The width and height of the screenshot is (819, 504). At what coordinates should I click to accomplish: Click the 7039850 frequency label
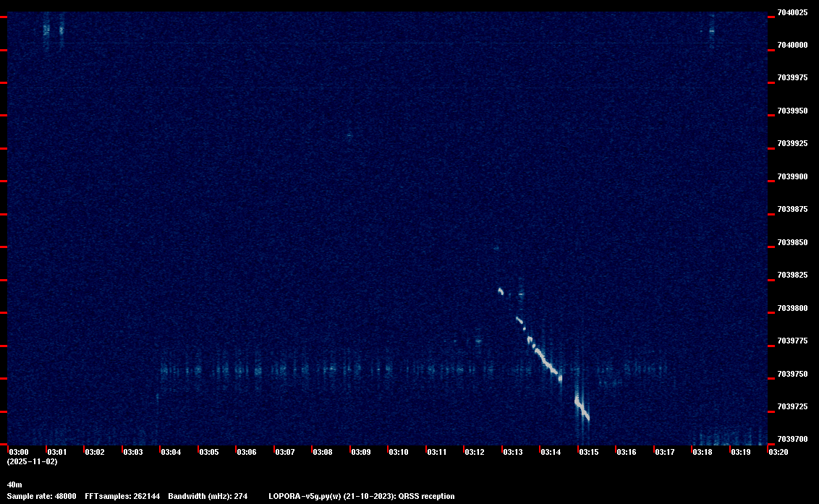792,242
